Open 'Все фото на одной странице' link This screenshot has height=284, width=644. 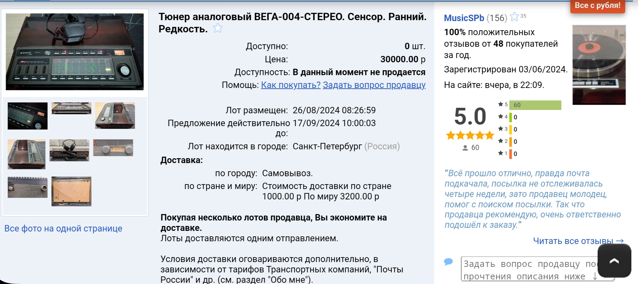point(63,228)
